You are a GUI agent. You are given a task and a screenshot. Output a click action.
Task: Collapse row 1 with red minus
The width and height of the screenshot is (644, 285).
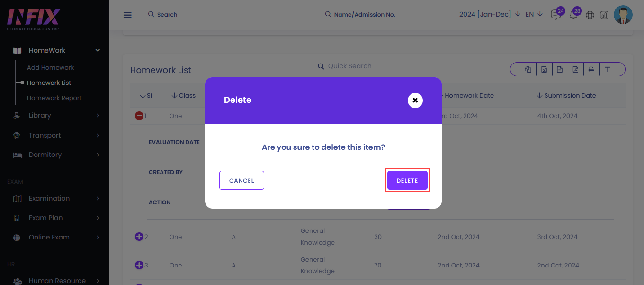click(139, 116)
